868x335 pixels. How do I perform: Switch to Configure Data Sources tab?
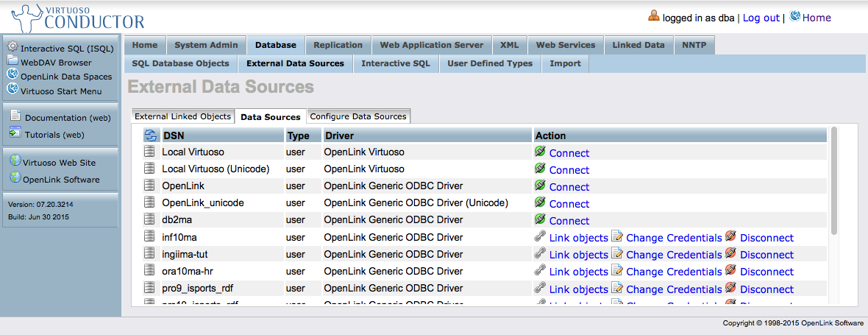[x=358, y=116]
